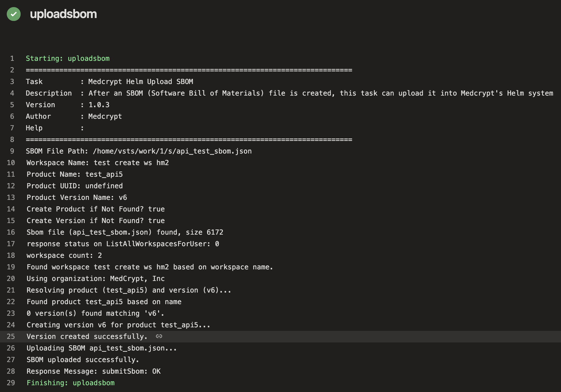The height and width of the screenshot is (392, 561).
Task: Select line 11 showing Product Name test_api5
Action: pos(74,174)
